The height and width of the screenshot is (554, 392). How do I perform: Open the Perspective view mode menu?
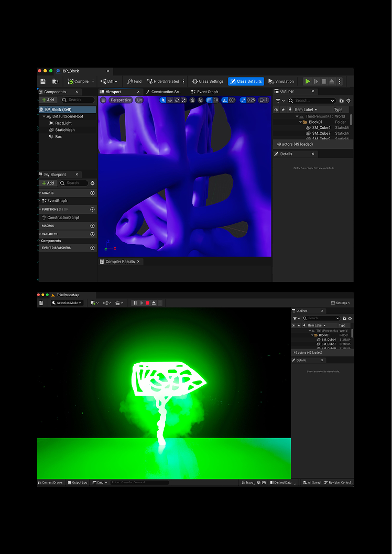point(121,100)
